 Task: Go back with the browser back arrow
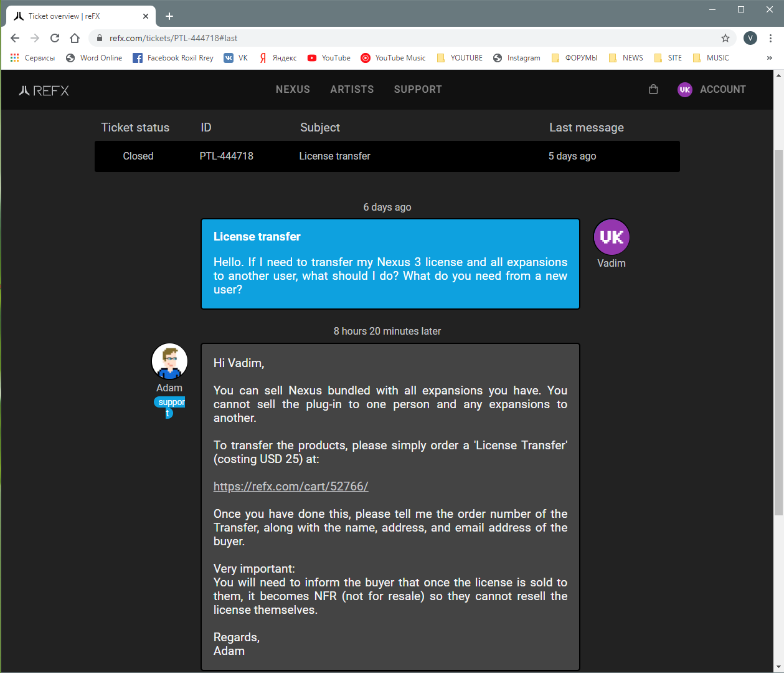[x=15, y=38]
